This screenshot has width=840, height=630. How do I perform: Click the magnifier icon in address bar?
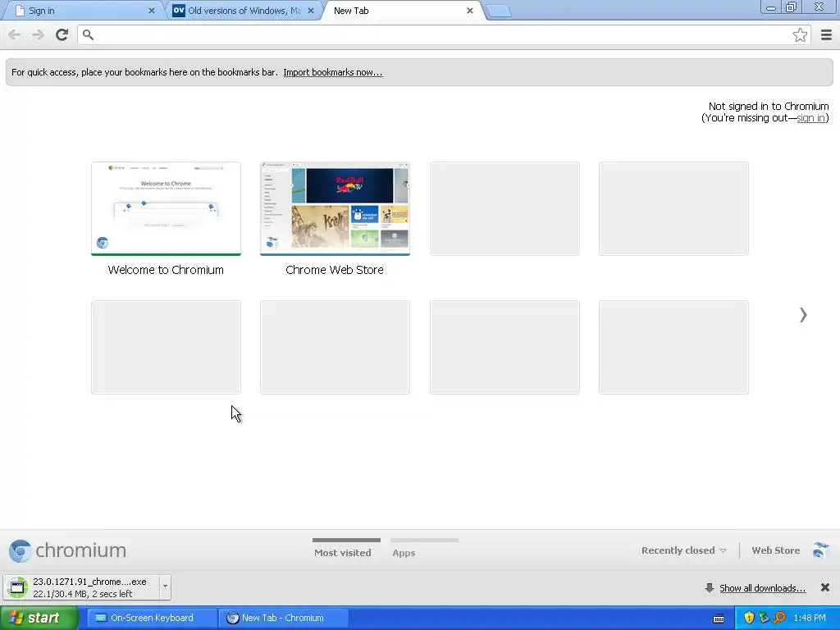89,34
